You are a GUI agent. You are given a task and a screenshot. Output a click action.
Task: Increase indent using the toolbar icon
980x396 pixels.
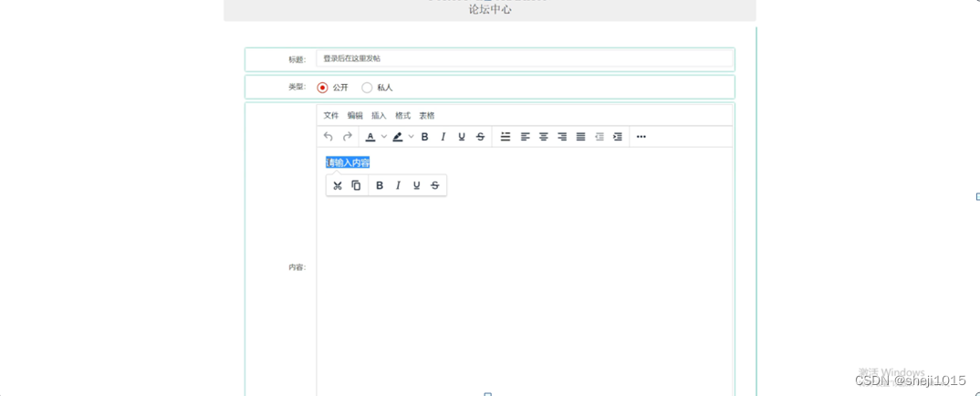tap(618, 137)
